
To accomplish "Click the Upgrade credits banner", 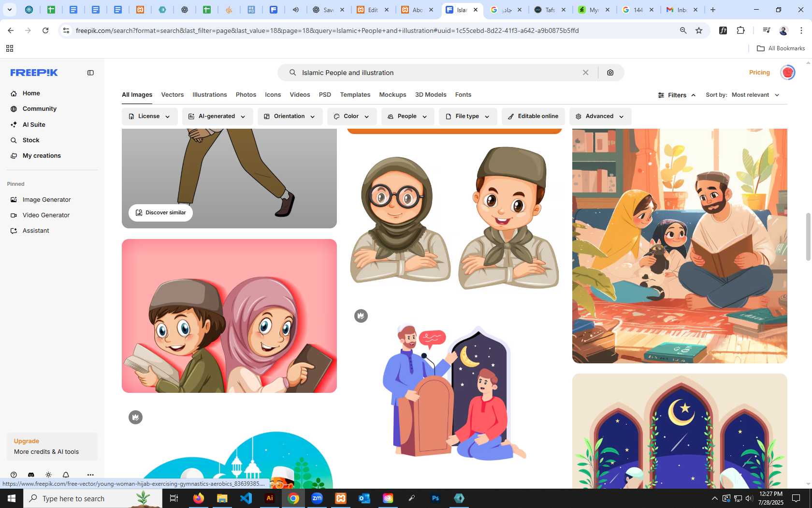I will tap(52, 446).
